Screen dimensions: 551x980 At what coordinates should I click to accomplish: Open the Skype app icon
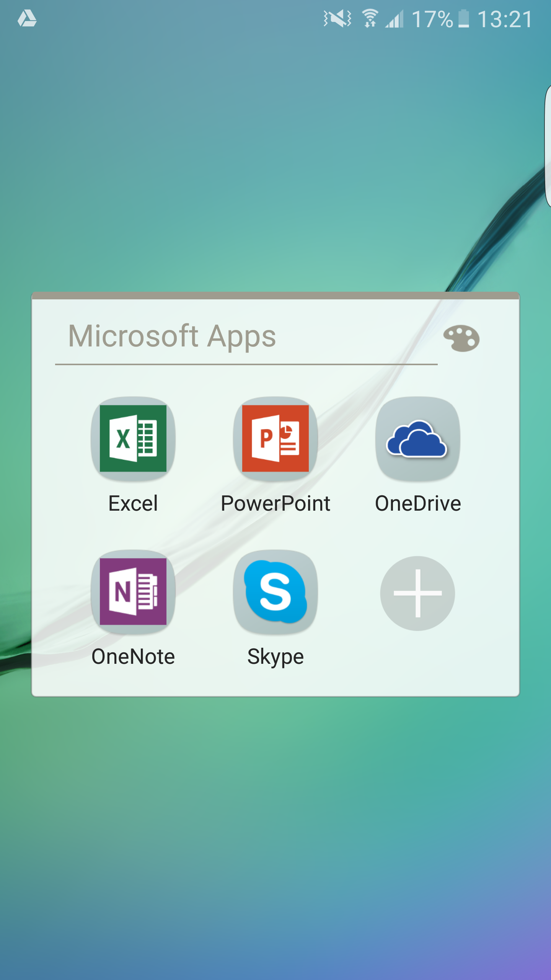275,592
